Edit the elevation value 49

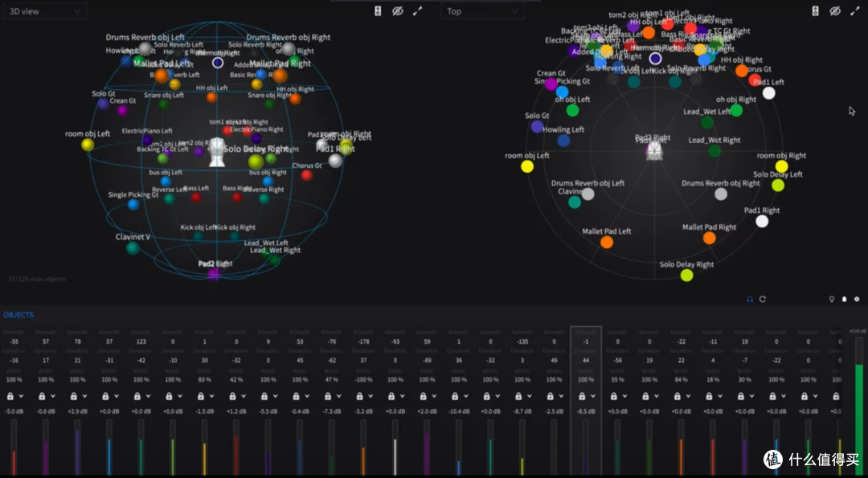point(554,361)
